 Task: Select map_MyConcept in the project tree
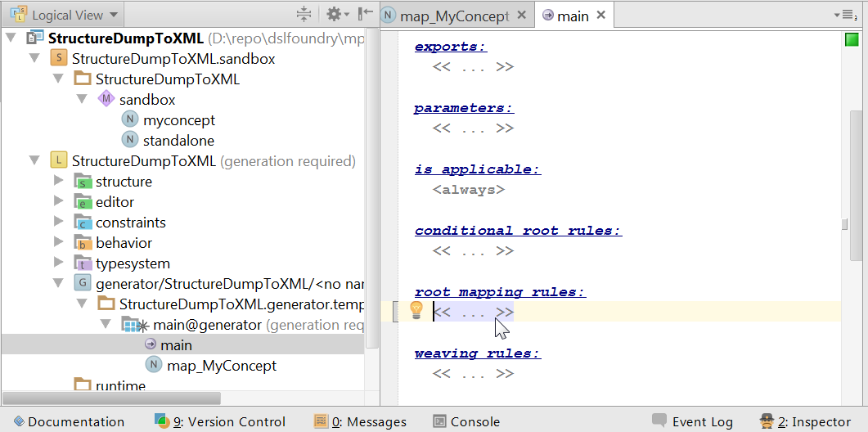[x=222, y=366]
